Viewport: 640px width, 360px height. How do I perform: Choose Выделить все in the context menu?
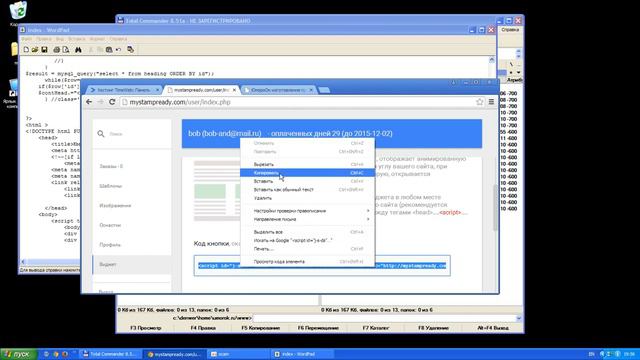[x=307, y=232]
